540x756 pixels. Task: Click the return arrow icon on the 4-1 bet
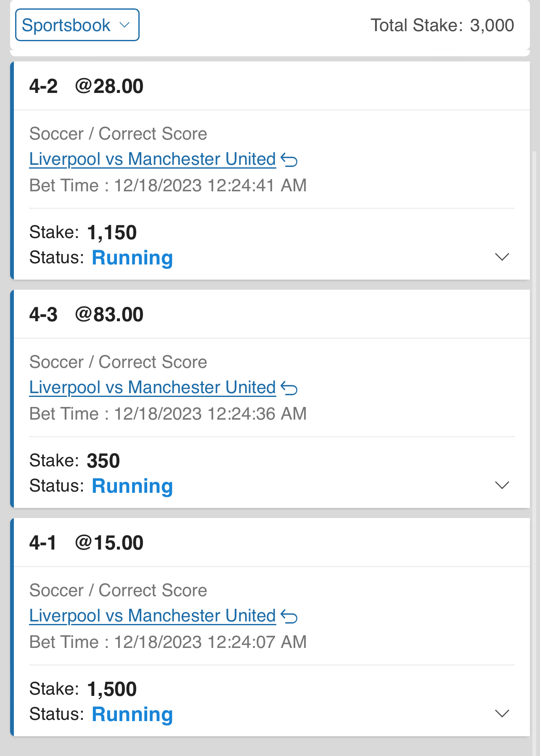[289, 616]
